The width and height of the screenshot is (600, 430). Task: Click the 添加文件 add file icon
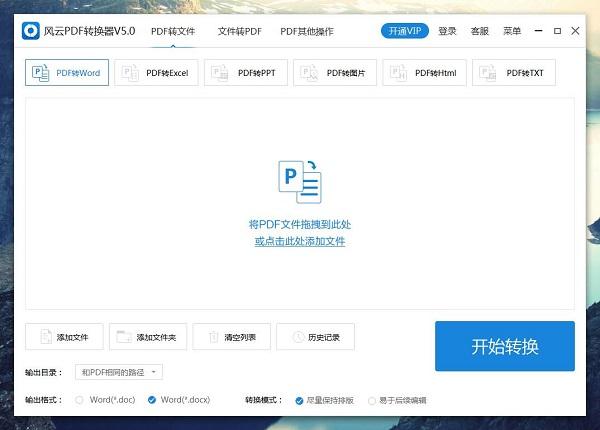[x=44, y=337]
